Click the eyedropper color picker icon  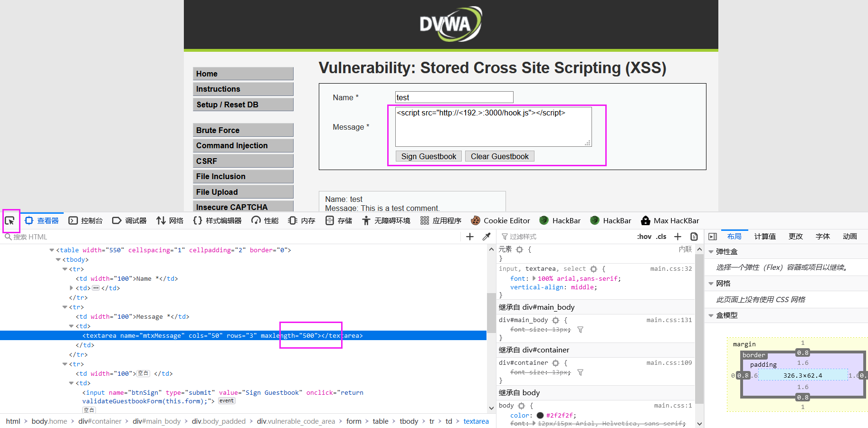pos(486,237)
